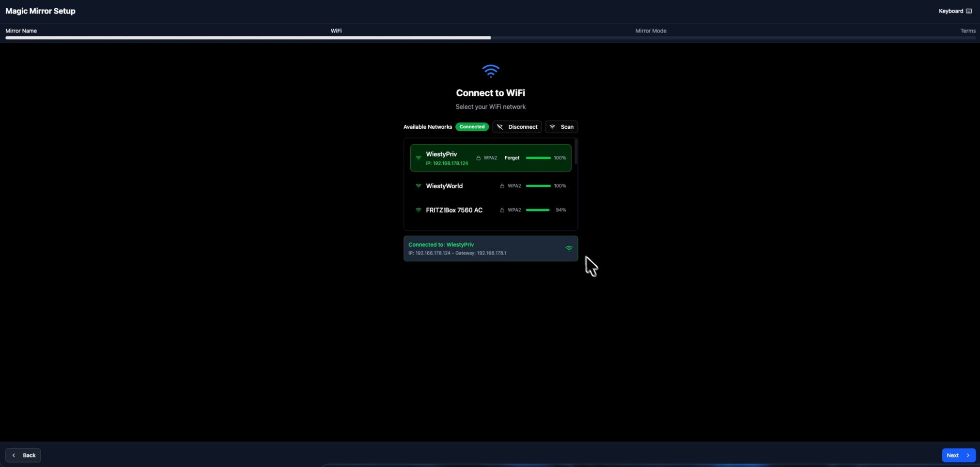
Task: Click the Keyboard icon in the top right
Action: [x=970, y=11]
